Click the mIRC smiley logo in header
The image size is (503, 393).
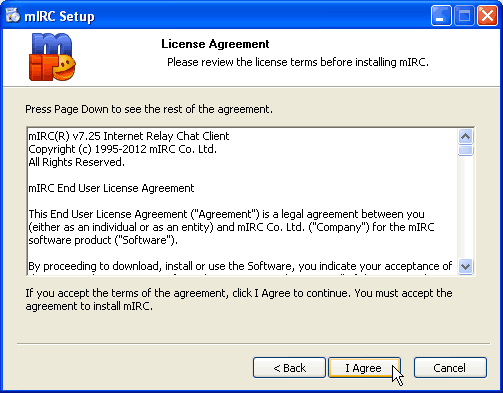click(52, 57)
